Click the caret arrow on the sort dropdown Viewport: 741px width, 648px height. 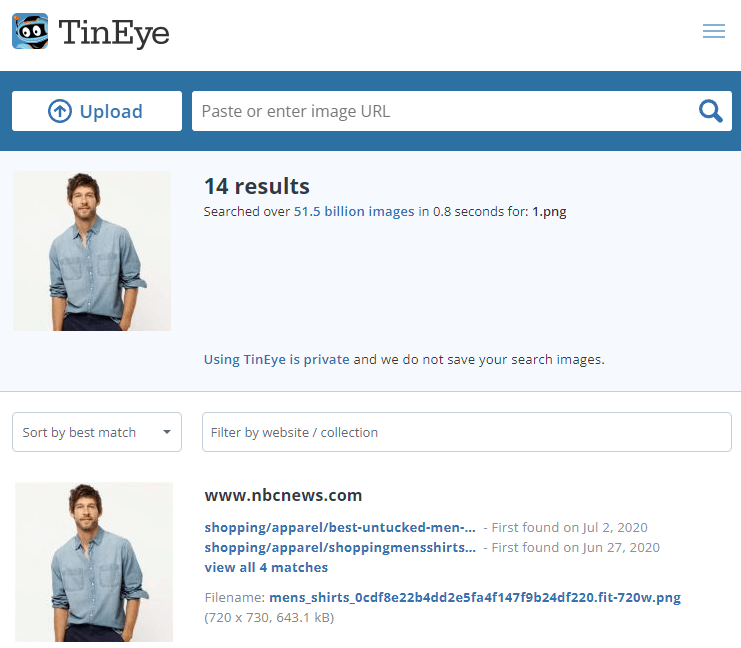pos(166,433)
